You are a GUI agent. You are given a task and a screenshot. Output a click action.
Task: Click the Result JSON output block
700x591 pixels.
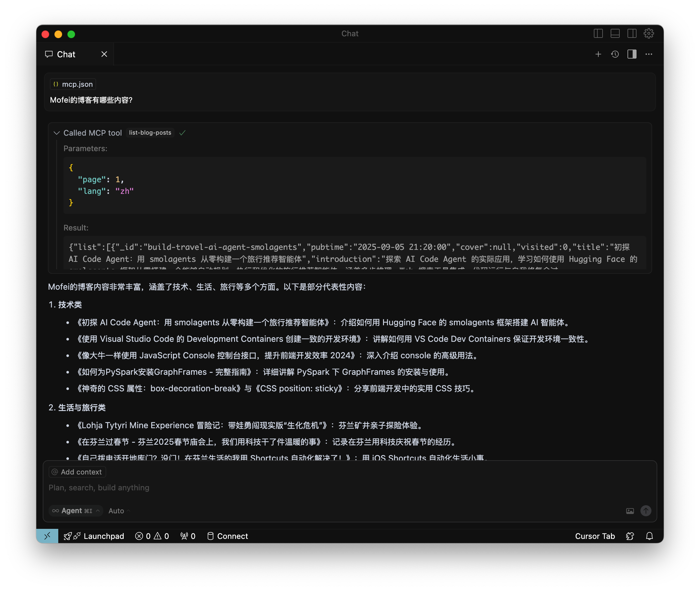tap(355, 253)
